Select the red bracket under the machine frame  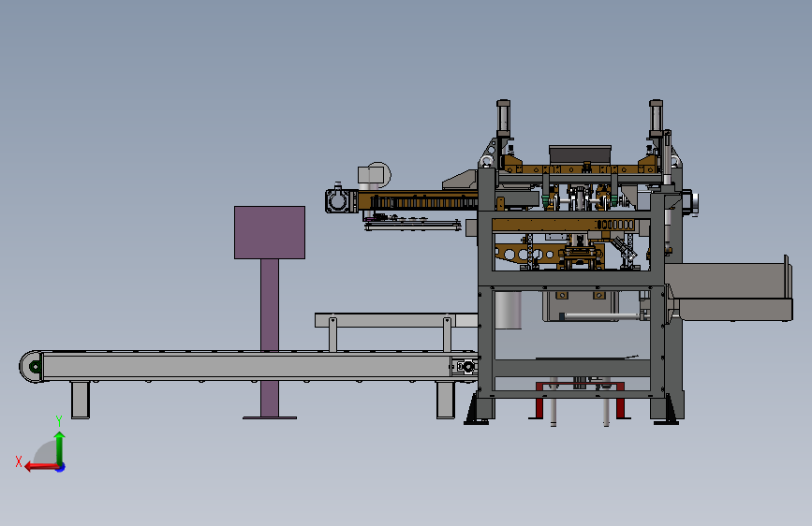pyautogui.click(x=580, y=400)
